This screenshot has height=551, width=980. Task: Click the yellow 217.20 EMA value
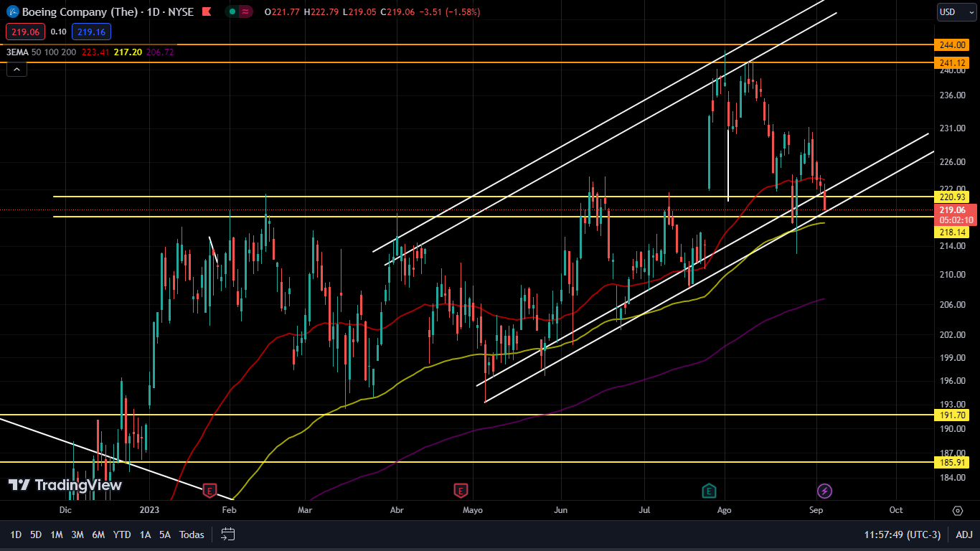tap(127, 52)
